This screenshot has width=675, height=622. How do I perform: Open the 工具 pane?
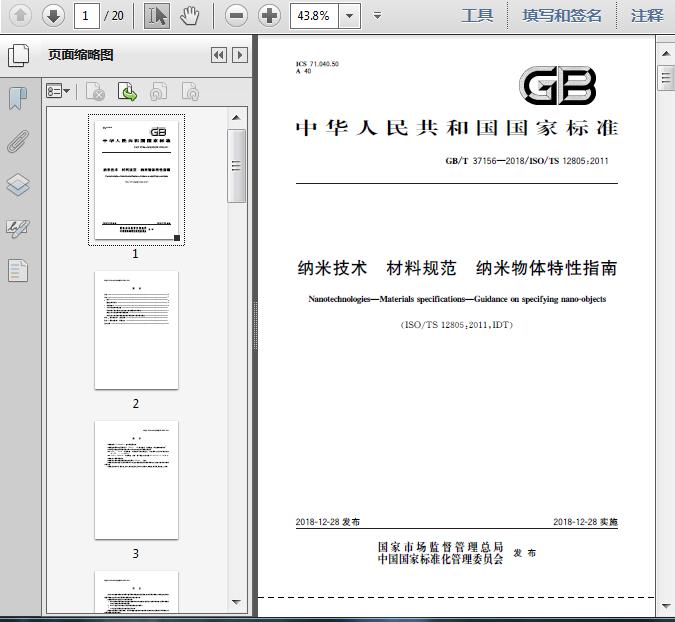tap(477, 15)
